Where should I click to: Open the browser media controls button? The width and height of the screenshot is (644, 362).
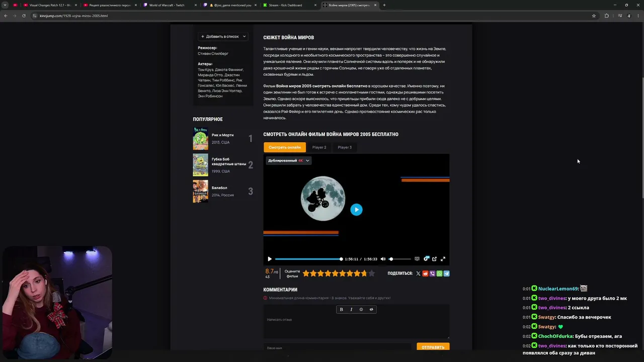(620, 16)
